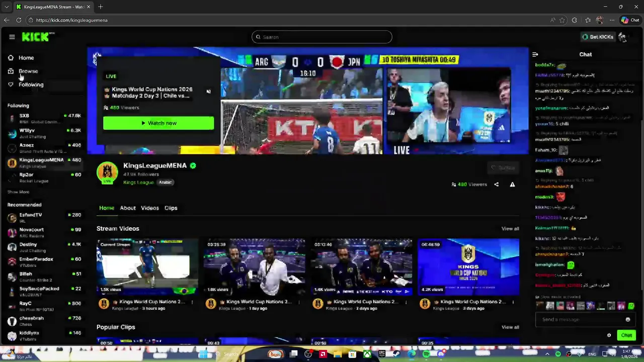Screen dimensions: 644x362
Task: Switch to the Videos tab
Action: (149, 208)
